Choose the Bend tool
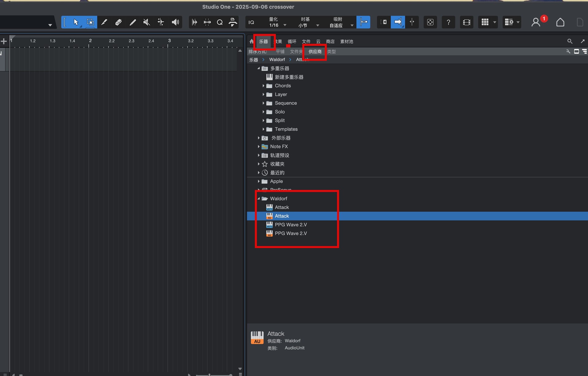 point(161,22)
